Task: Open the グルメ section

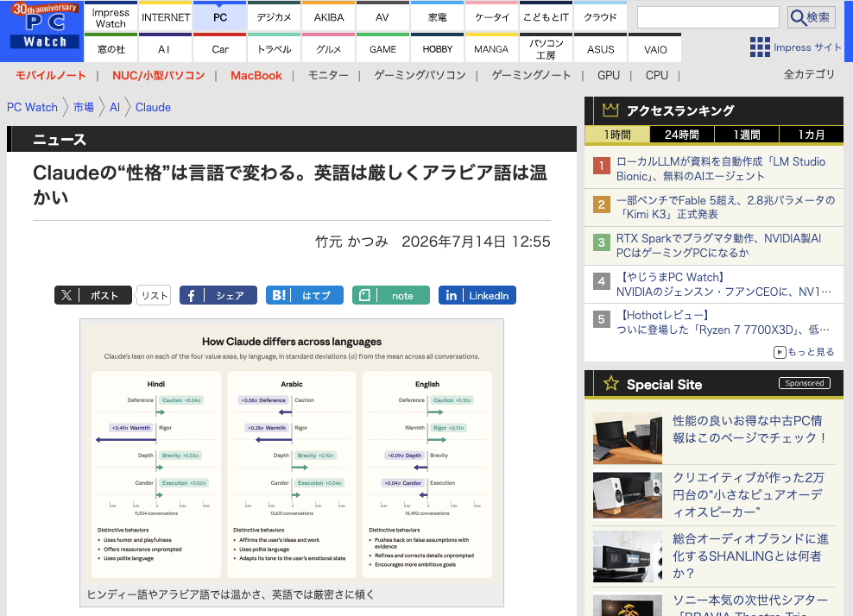Action: tap(329, 49)
